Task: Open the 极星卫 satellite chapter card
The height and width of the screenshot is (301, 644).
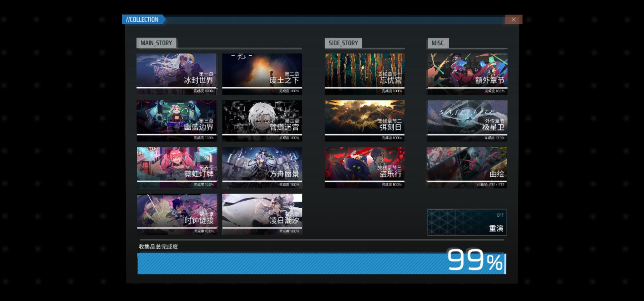Action: coord(467,121)
